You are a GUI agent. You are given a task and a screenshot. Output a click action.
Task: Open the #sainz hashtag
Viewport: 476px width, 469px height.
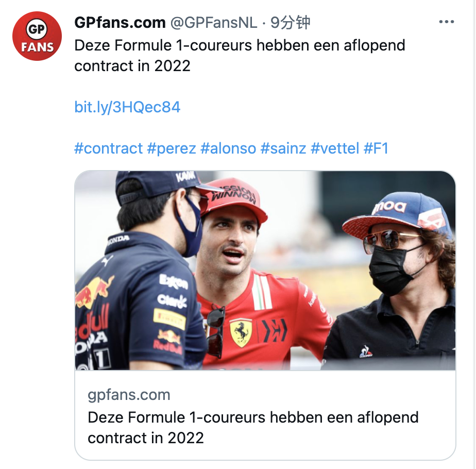point(283,148)
